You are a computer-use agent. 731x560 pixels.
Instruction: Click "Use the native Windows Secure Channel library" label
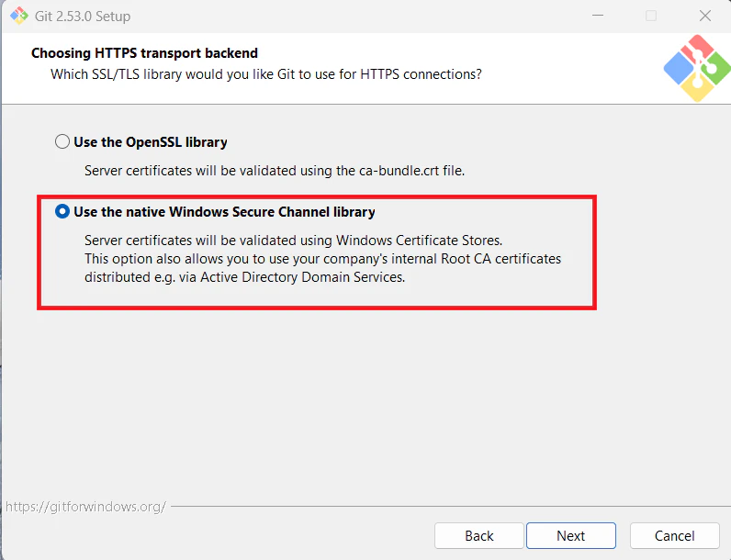pos(224,212)
